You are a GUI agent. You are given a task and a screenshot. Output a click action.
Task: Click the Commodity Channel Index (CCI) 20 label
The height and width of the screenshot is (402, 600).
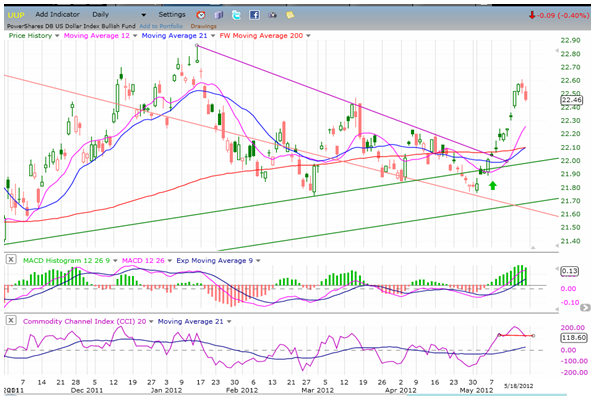pos(85,321)
